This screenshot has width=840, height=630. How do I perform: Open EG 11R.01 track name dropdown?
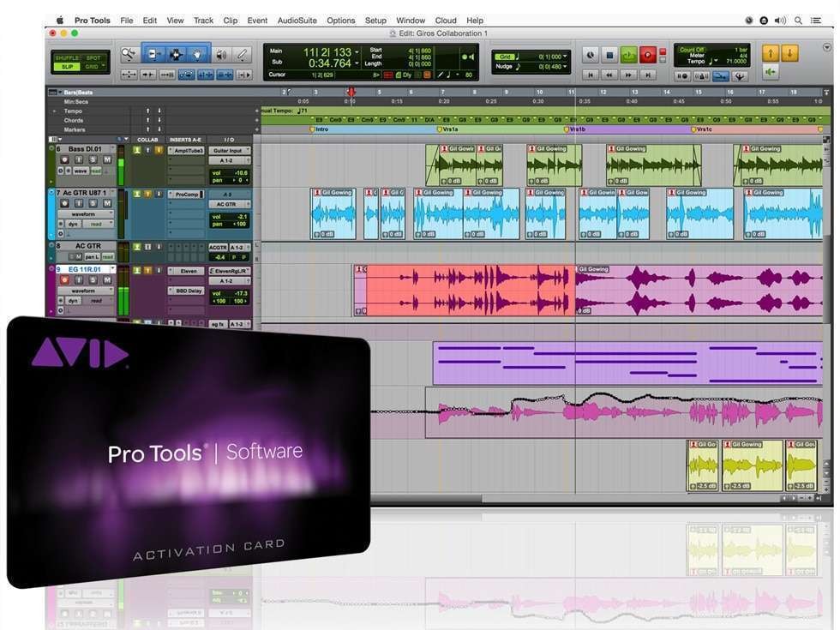[112, 269]
